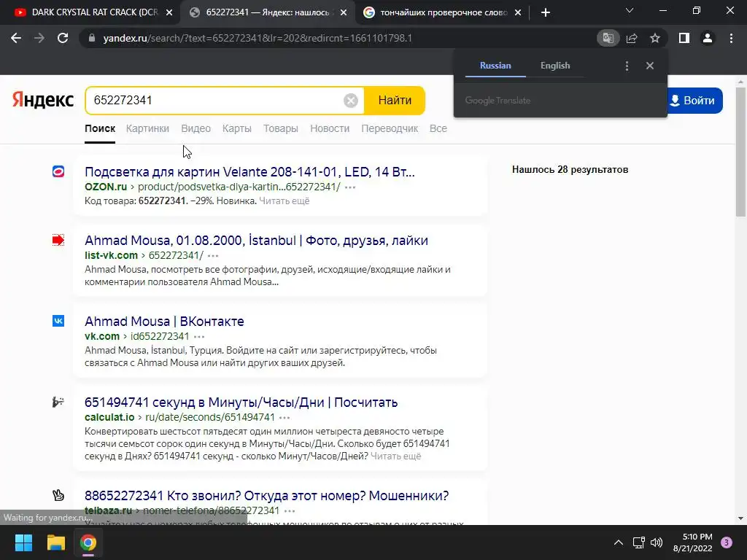The width and height of the screenshot is (747, 560).
Task: Click the OZON.ru result favicon
Action: [58, 171]
